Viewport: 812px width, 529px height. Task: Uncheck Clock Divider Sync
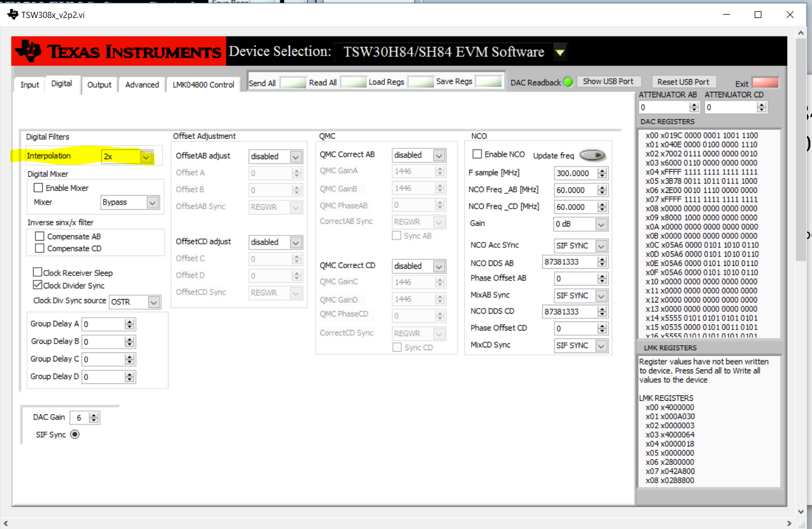coord(38,286)
